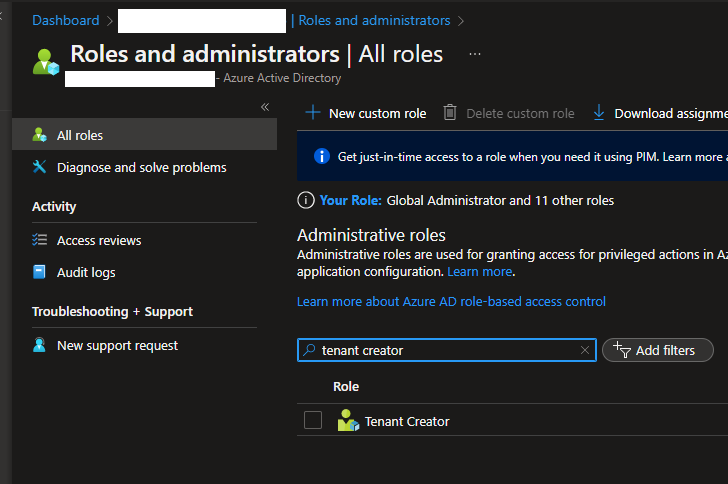Click the info icon in the PIM banner
Screen dimensions: 728x484
[321, 157]
